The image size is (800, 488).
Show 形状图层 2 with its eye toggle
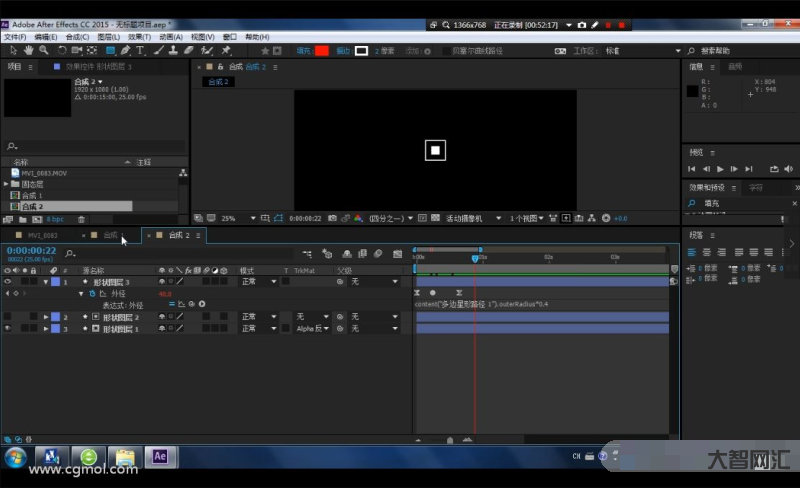7,316
